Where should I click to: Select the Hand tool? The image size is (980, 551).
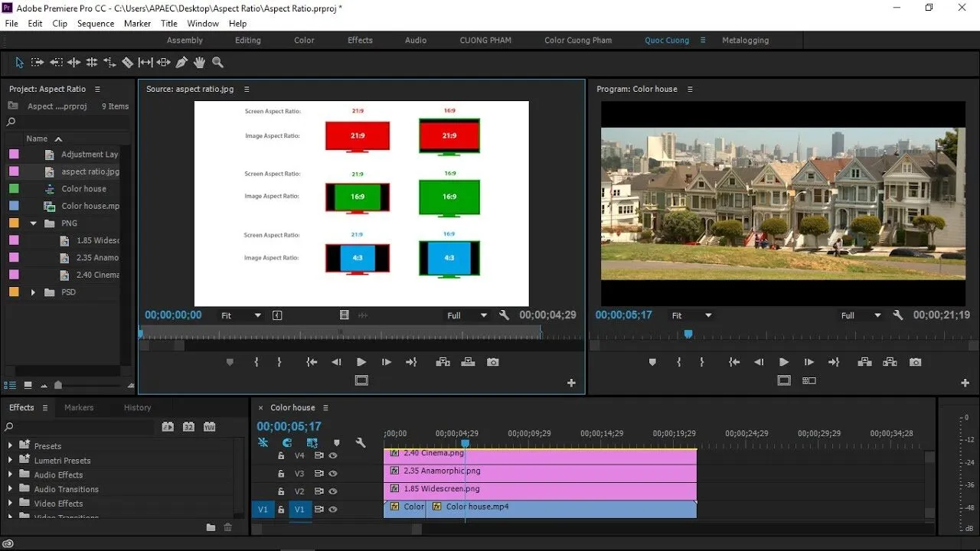point(200,62)
